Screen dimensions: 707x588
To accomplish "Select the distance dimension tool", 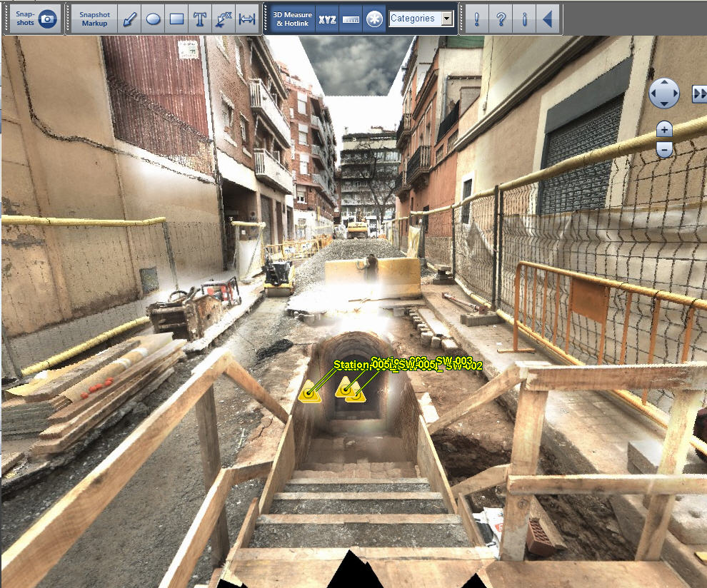I will coord(247,19).
